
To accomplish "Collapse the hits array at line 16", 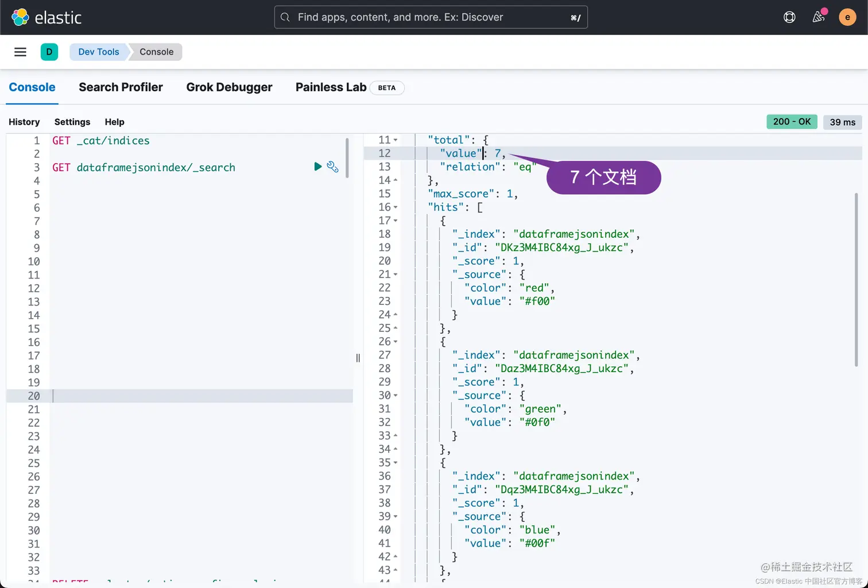I will click(x=396, y=207).
